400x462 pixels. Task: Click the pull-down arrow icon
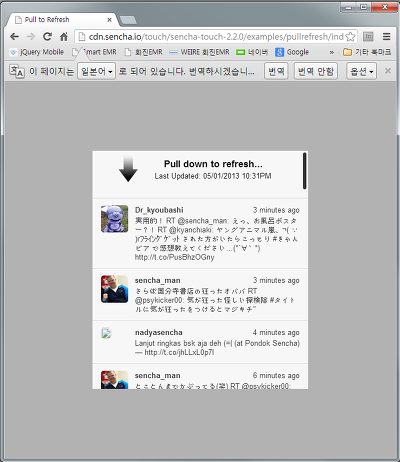128,169
